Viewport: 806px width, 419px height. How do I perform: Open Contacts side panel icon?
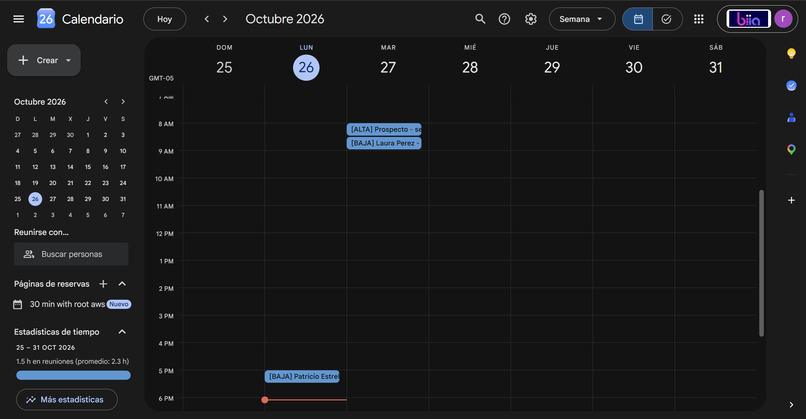[x=791, y=118]
